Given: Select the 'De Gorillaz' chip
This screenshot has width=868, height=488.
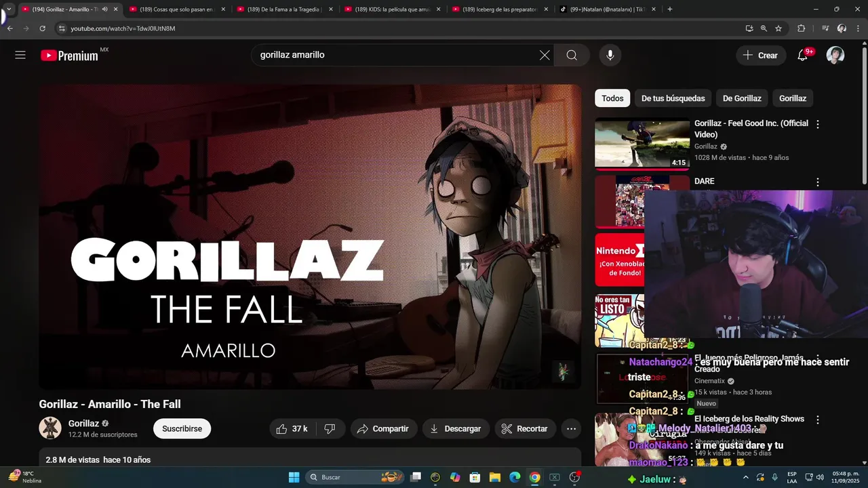Looking at the screenshot, I should 742,98.
